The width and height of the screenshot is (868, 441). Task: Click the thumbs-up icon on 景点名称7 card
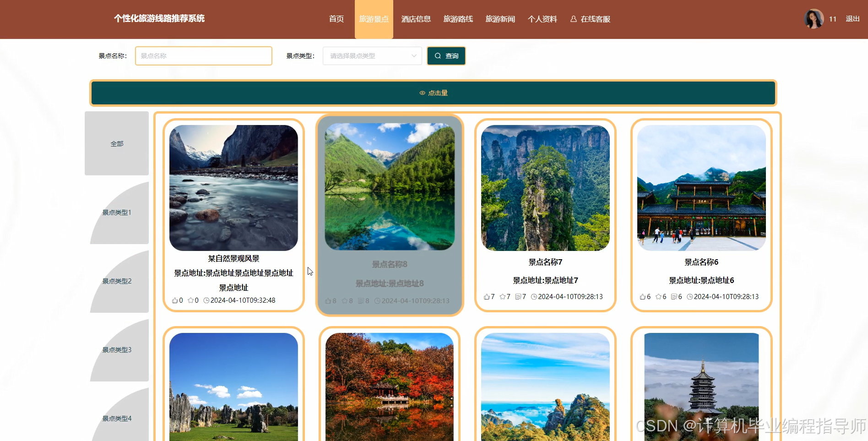click(487, 297)
